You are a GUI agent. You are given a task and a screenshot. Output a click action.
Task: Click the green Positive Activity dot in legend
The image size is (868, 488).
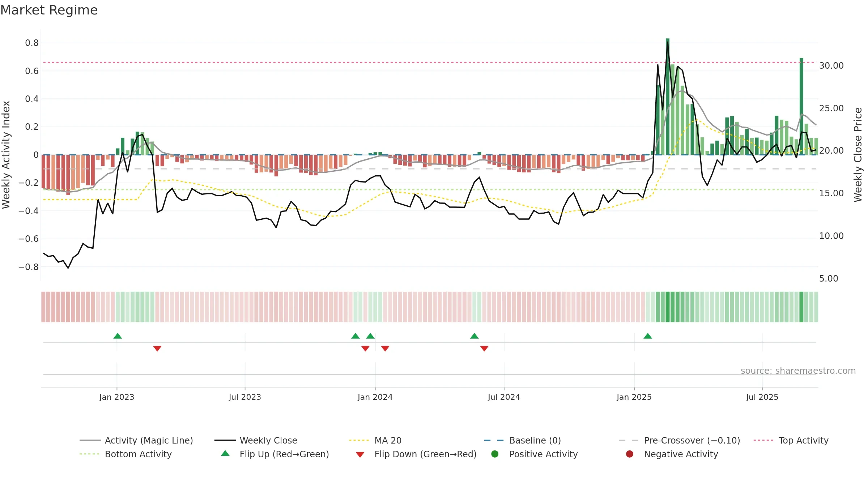(x=495, y=454)
